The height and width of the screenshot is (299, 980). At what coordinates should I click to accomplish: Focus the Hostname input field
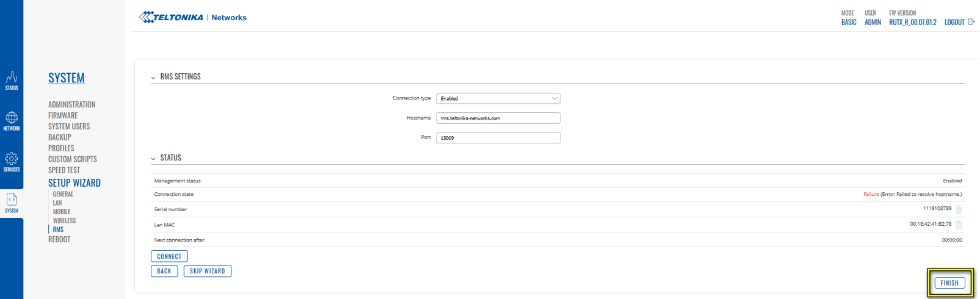(x=498, y=118)
